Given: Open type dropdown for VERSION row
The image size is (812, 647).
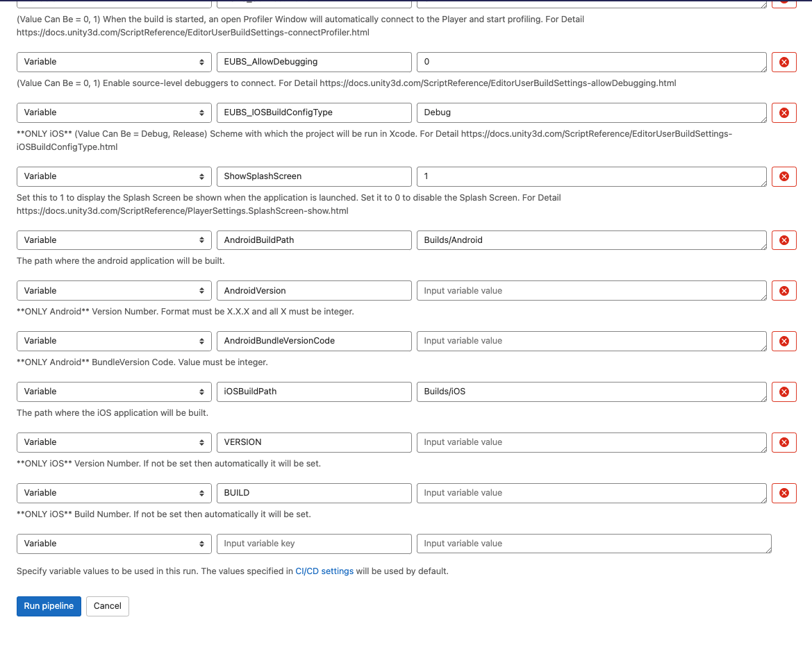Looking at the screenshot, I should click(x=114, y=442).
